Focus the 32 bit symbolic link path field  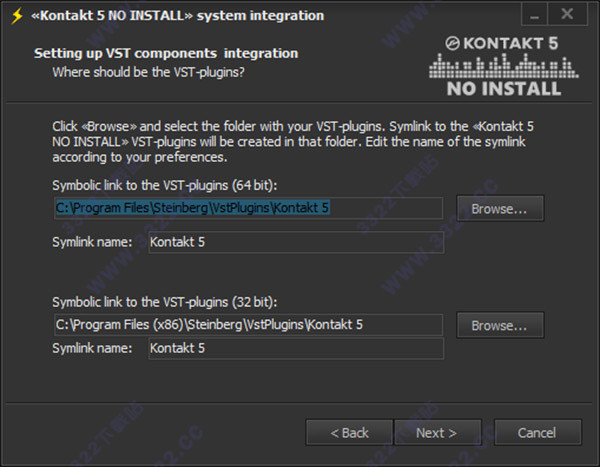248,325
